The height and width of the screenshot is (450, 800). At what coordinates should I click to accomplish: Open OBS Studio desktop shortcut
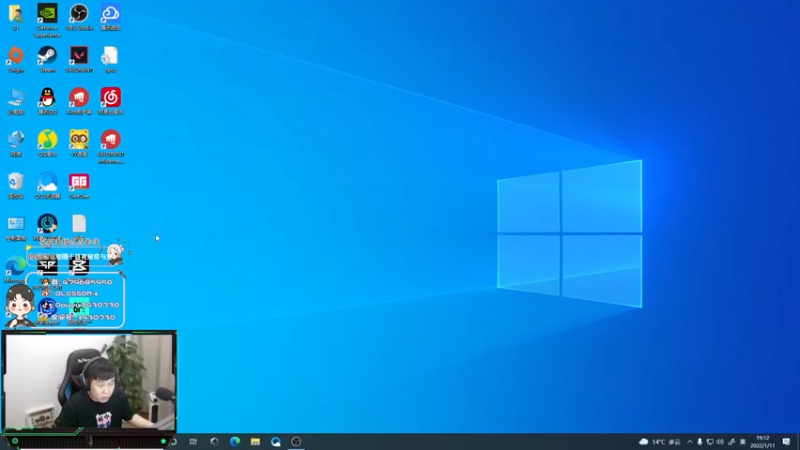click(79, 17)
